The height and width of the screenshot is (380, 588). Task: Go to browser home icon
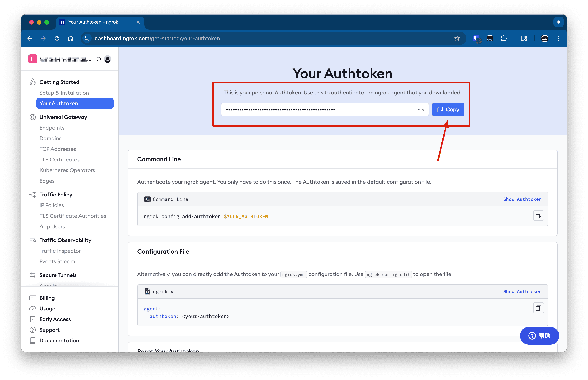click(x=71, y=39)
